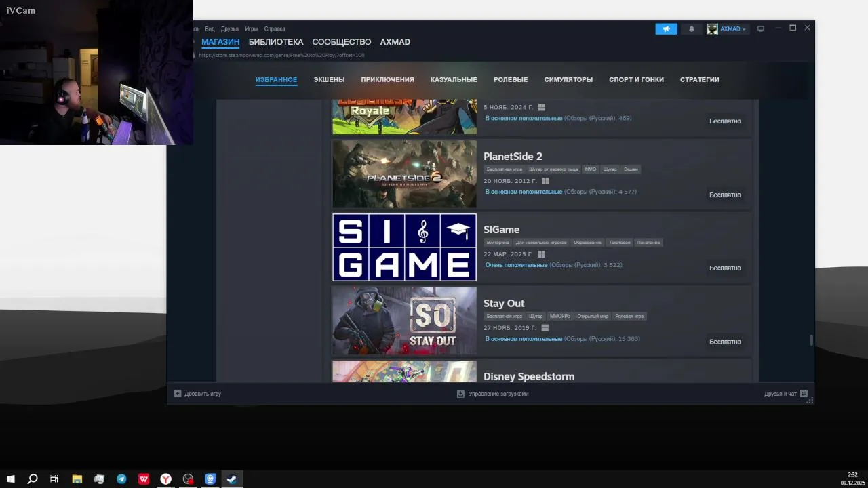Click the AXMAD profile avatar
This screenshot has width=868, height=488.
pyautogui.click(x=712, y=28)
